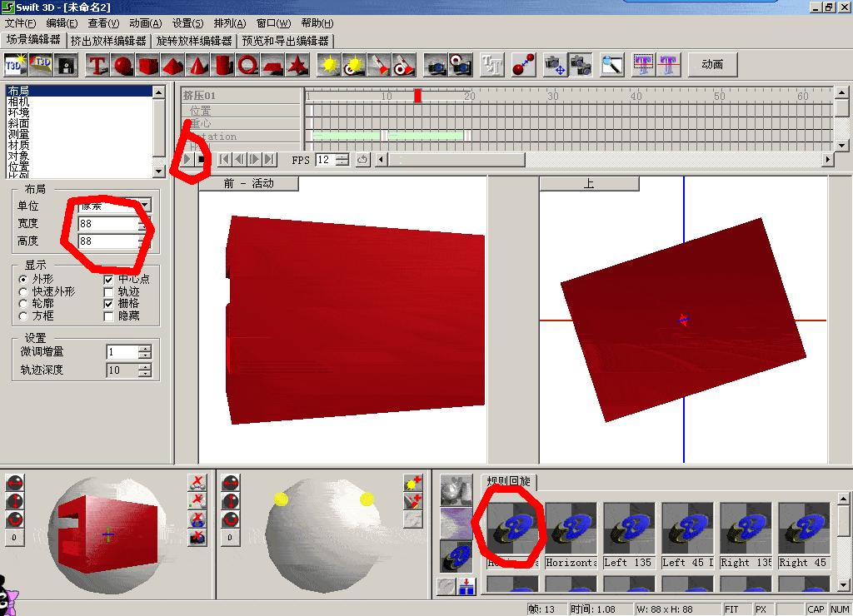
Task: Adjust the 微调增量 spinner arrows
Action: pyautogui.click(x=144, y=352)
